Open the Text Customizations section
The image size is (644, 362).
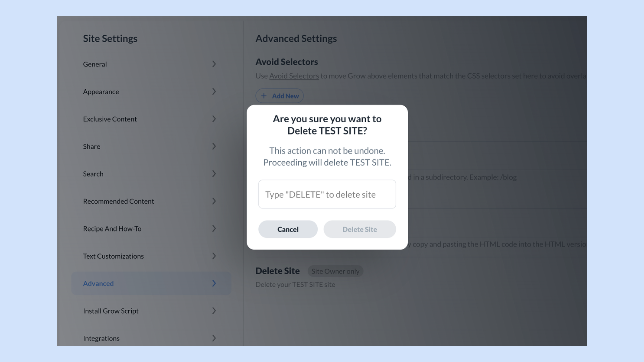pos(151,256)
